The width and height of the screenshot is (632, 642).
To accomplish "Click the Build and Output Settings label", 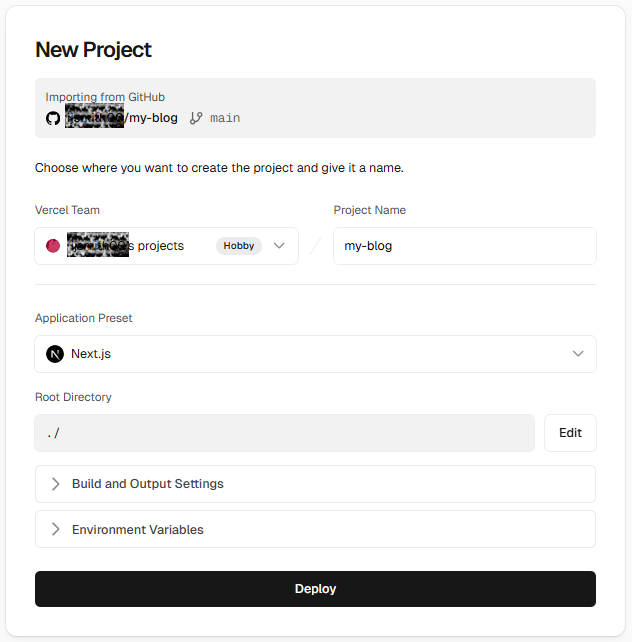I will [148, 484].
